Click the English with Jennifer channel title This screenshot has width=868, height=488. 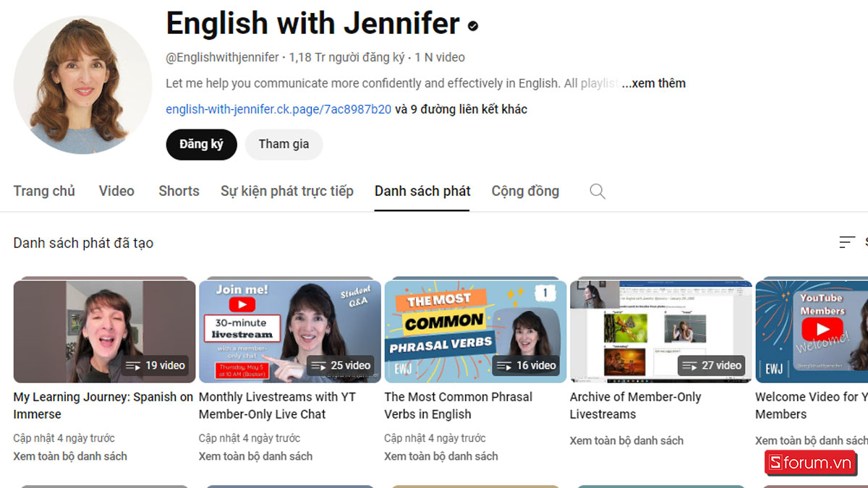coord(313,24)
